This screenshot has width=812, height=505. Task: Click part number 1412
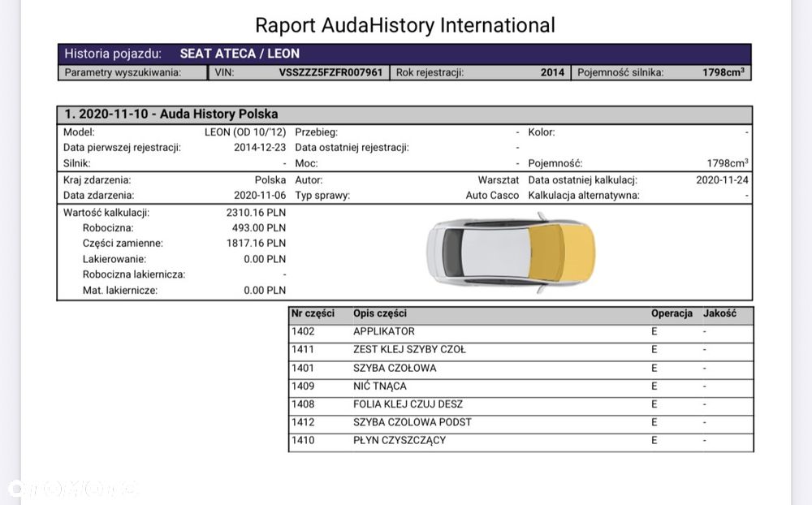[302, 423]
